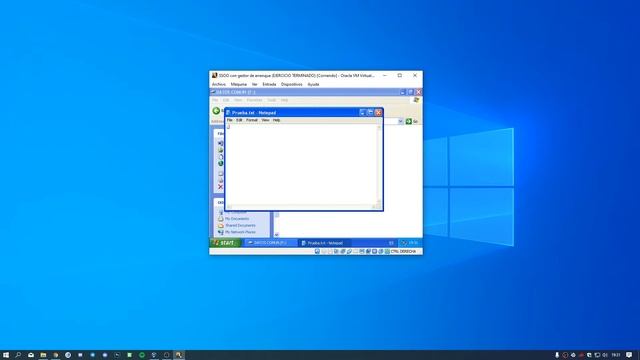Click the microphone icon in system tray

point(557,355)
